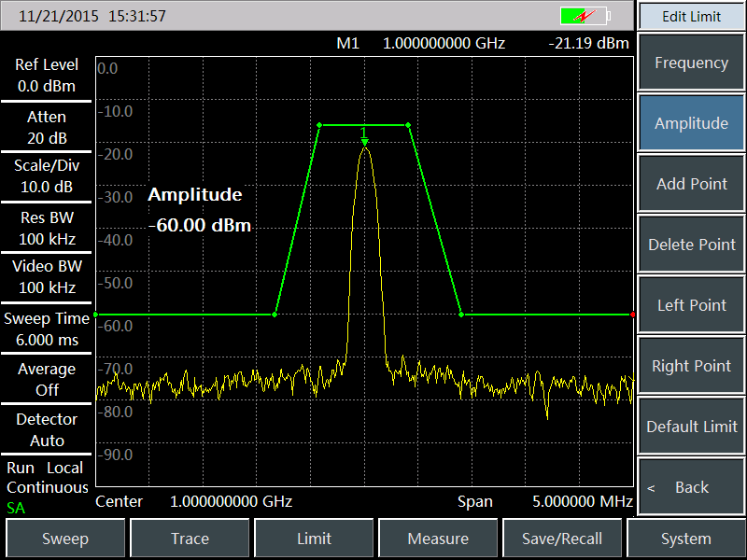Select the Left Point softkey

coord(691,305)
